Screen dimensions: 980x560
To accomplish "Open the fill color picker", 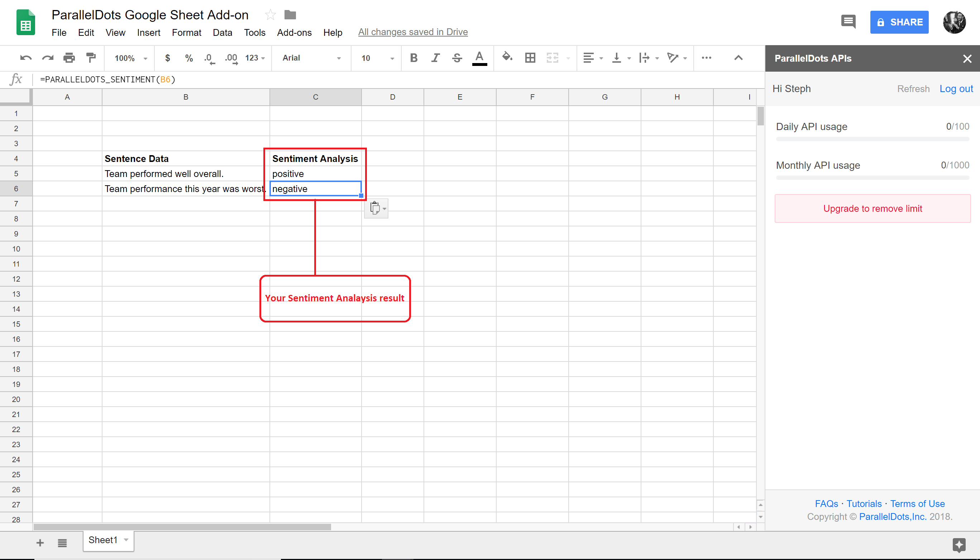I will coord(507,57).
